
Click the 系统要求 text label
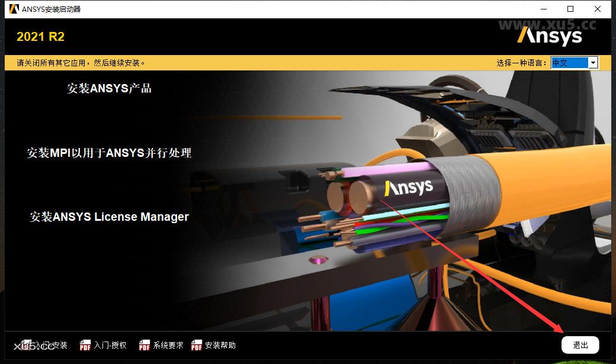(169, 345)
